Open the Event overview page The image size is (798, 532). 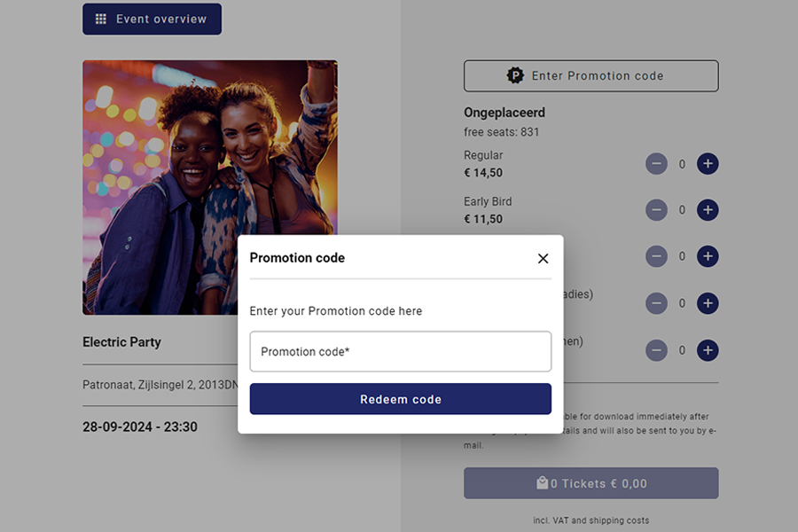click(152, 19)
